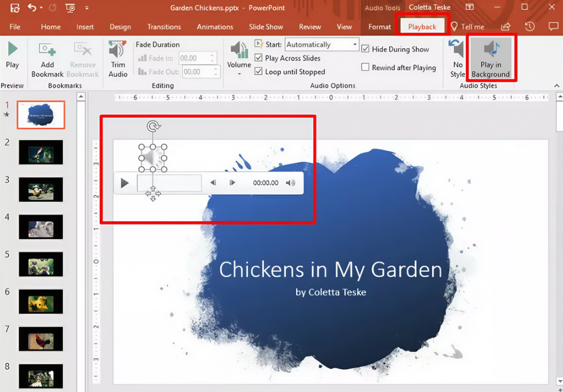
Task: Click the Play preview button in ribbon
Action: point(13,55)
